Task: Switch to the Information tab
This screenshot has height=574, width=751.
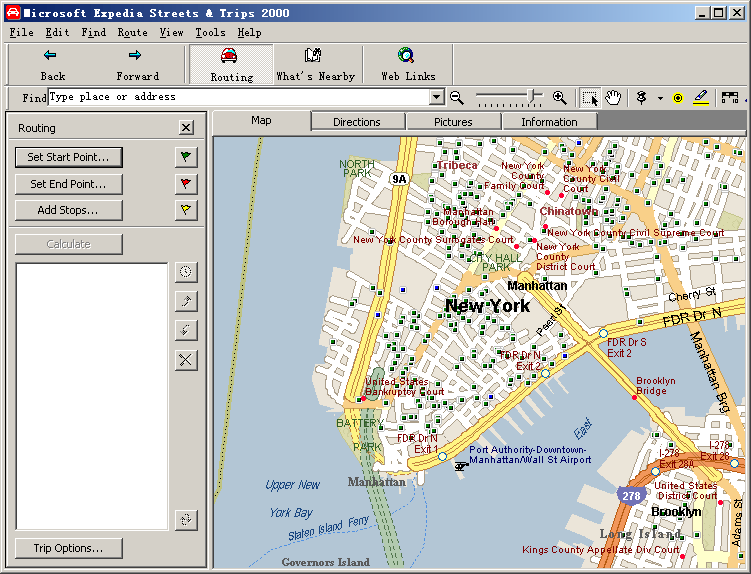Action: point(549,122)
